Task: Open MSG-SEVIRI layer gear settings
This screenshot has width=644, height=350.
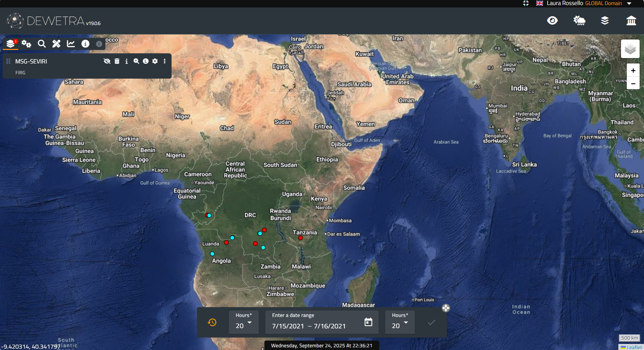Action: (155, 61)
